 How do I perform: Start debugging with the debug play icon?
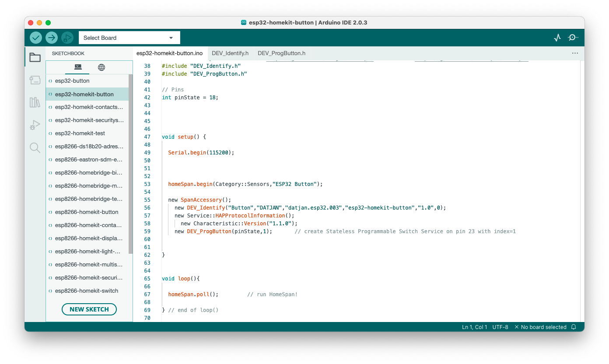(x=67, y=38)
